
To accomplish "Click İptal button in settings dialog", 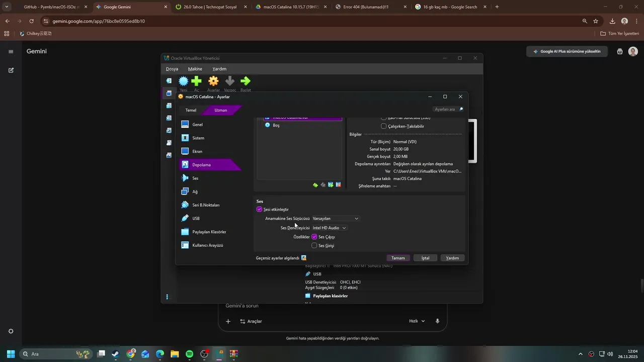I will [425, 258].
